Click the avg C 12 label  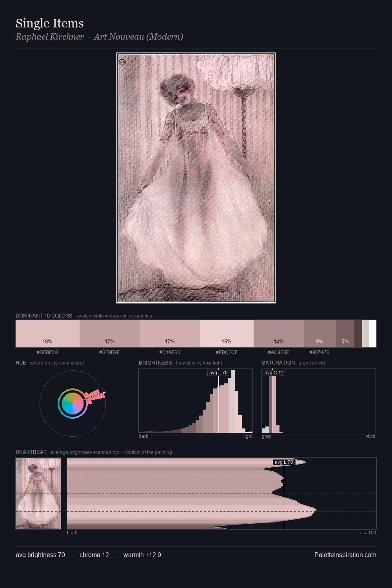coord(274,373)
